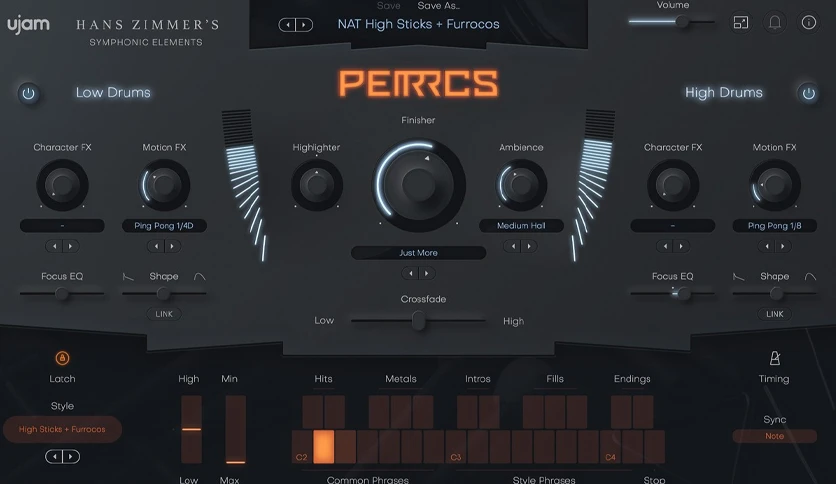Click the C3 keyboard key
836x484 pixels.
(456, 447)
